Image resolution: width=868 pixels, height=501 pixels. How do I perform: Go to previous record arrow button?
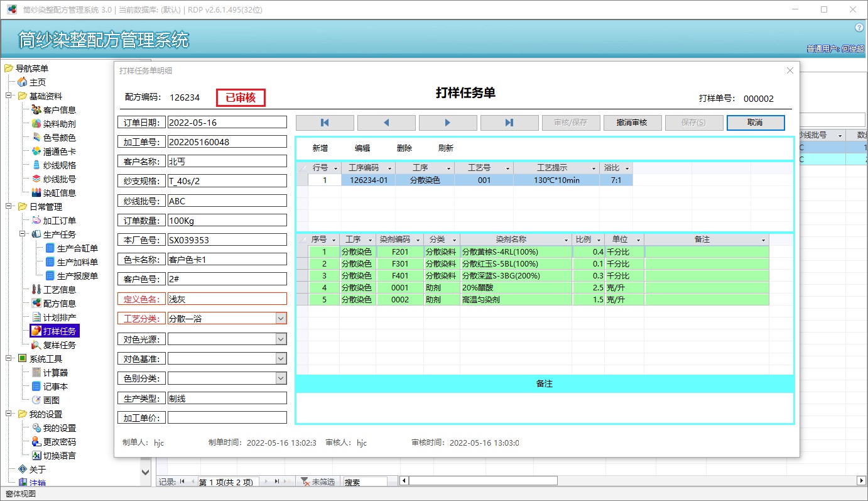point(386,123)
